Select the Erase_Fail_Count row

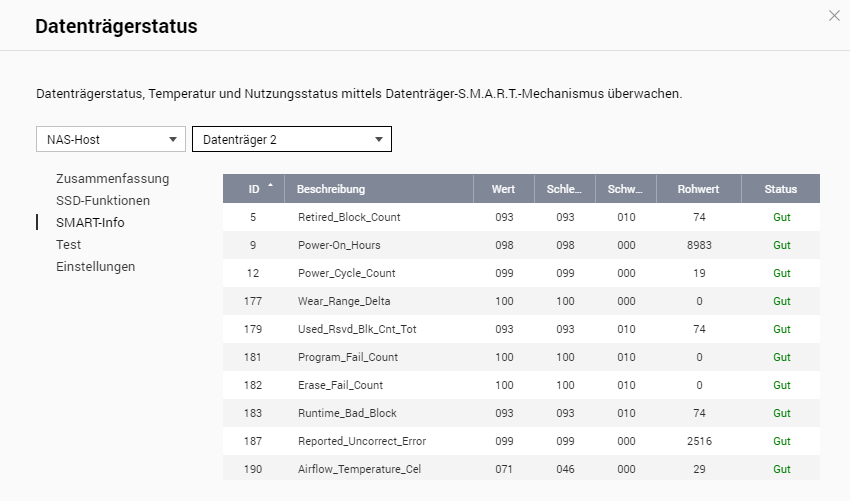(x=521, y=385)
